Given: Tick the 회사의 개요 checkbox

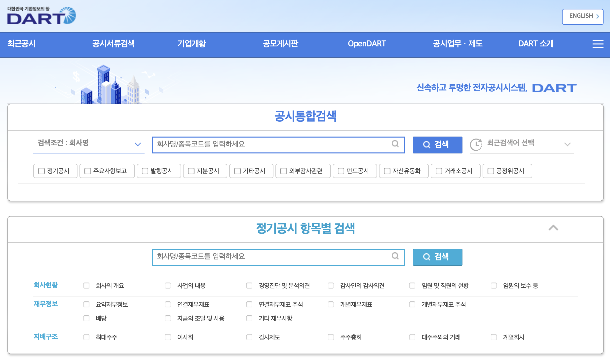Looking at the screenshot, I should 86,286.
